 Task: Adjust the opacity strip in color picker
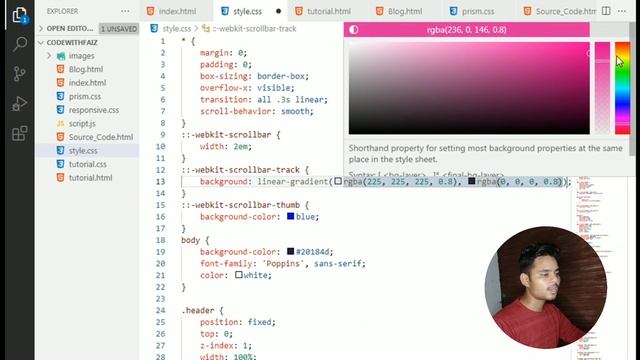(602, 88)
